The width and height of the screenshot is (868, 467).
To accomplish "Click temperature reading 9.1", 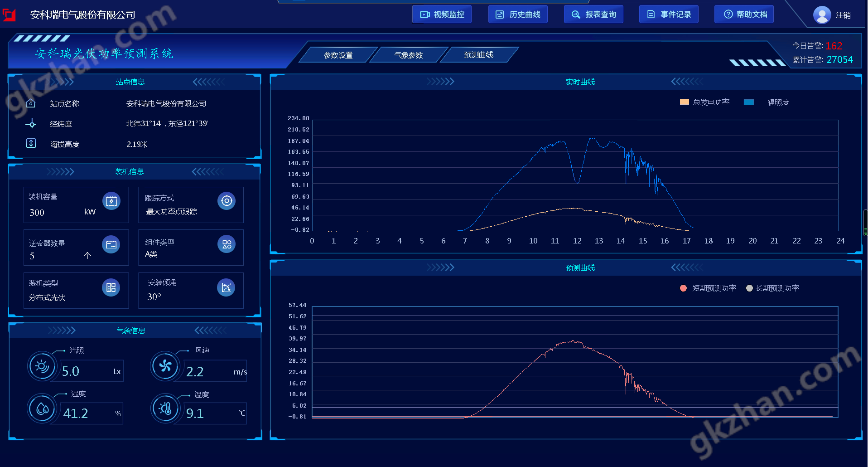I will point(195,413).
